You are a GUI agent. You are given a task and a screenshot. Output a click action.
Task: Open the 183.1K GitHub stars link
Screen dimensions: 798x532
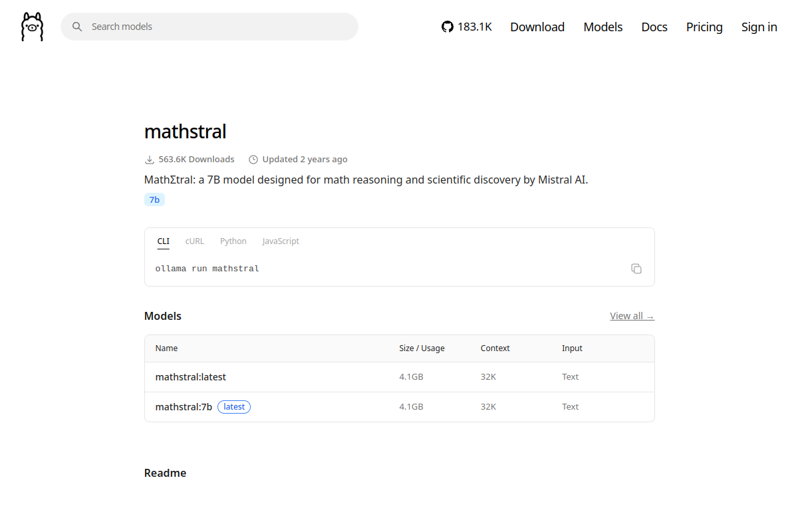coord(467,27)
